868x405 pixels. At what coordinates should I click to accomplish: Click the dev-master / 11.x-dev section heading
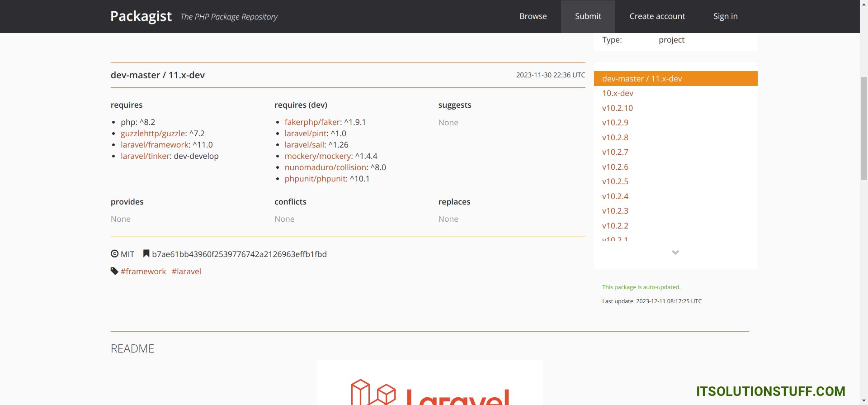[x=158, y=75]
